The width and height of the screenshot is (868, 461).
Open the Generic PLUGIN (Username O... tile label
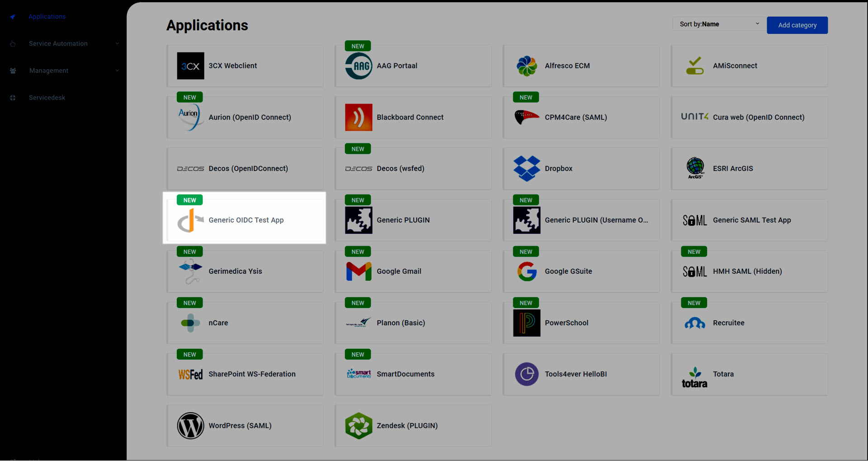[596, 220]
